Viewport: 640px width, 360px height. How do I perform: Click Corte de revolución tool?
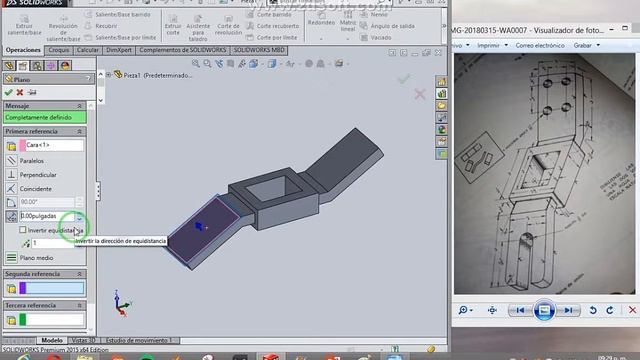(x=228, y=25)
